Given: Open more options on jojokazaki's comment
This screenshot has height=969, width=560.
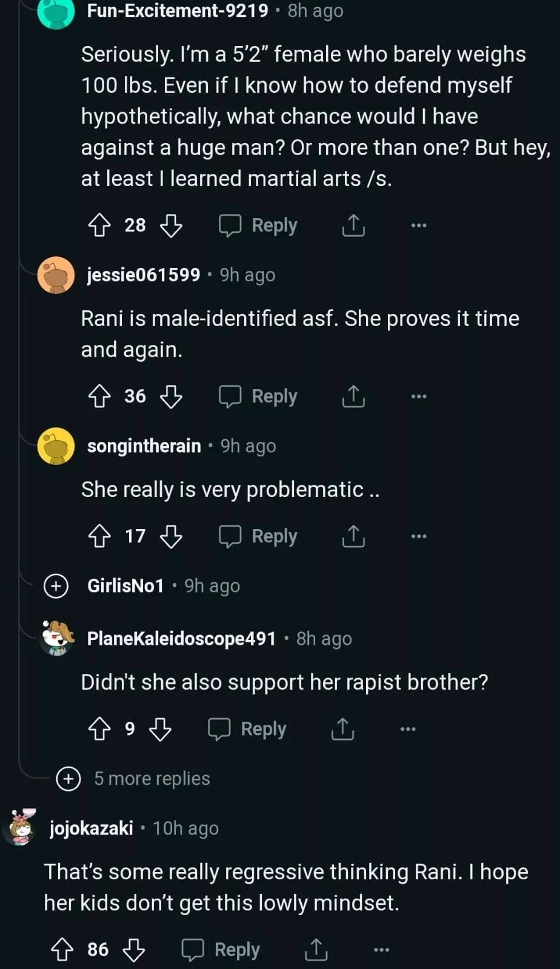Looking at the screenshot, I should pyautogui.click(x=381, y=950).
